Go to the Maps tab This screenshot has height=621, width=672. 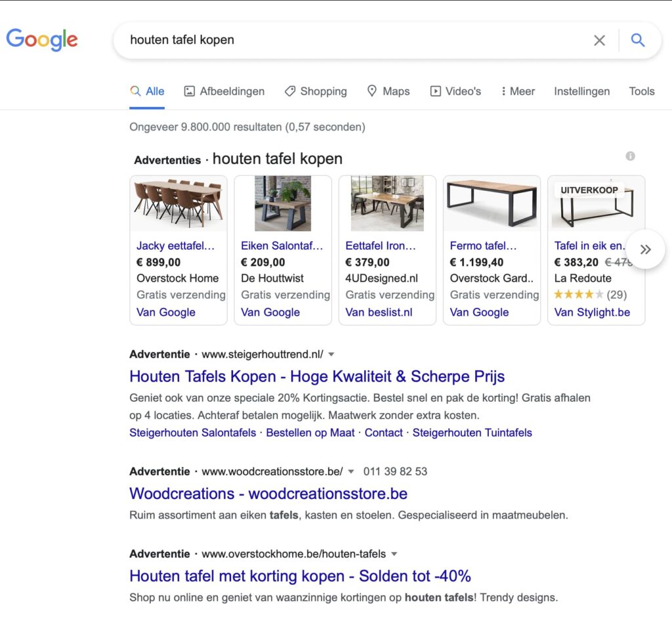(388, 91)
